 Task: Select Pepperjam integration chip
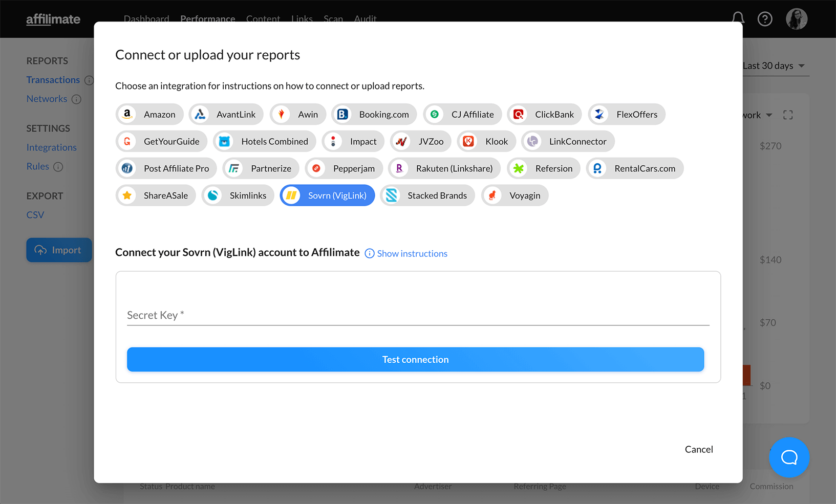[344, 168]
